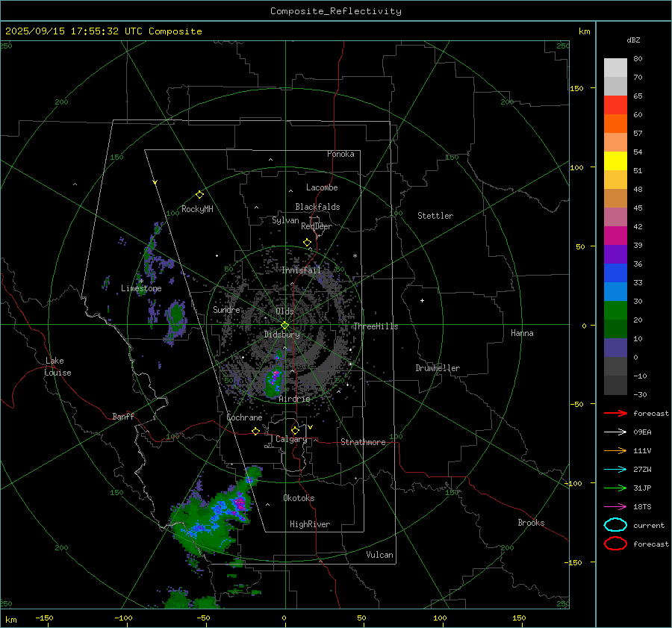Click the Drumheller town label
Image resolution: width=672 pixels, height=628 pixels.
point(438,368)
